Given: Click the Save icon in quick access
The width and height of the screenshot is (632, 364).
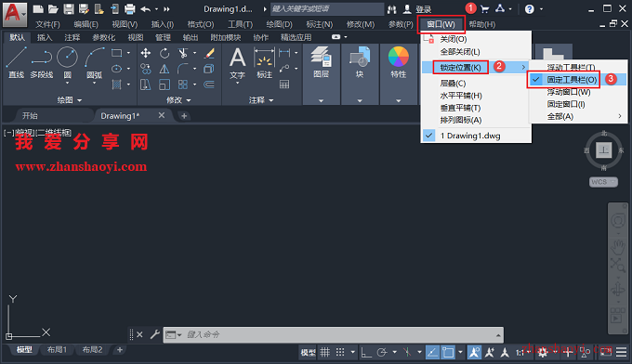Looking at the screenshot, I should [69, 9].
